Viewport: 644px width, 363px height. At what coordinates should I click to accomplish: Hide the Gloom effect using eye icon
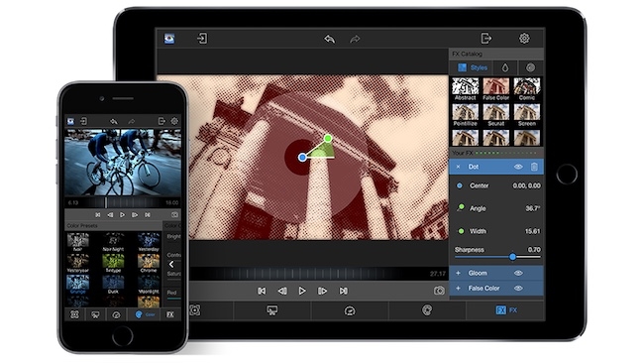click(518, 273)
